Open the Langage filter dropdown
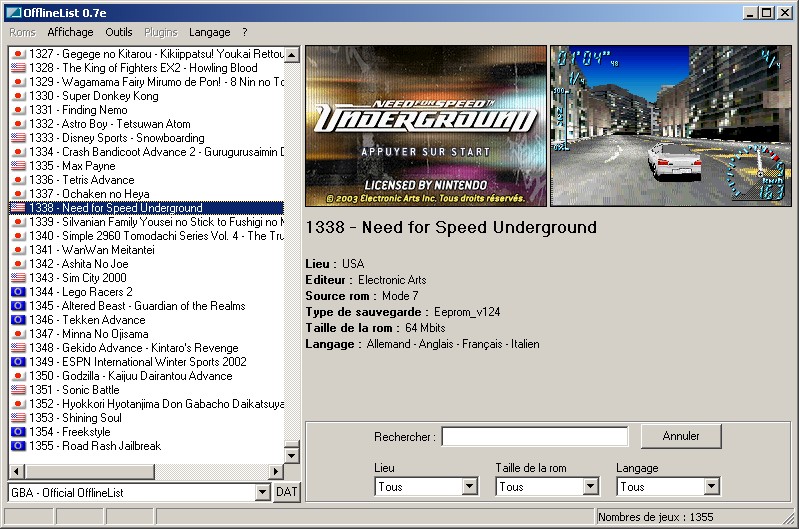 pyautogui.click(x=711, y=487)
